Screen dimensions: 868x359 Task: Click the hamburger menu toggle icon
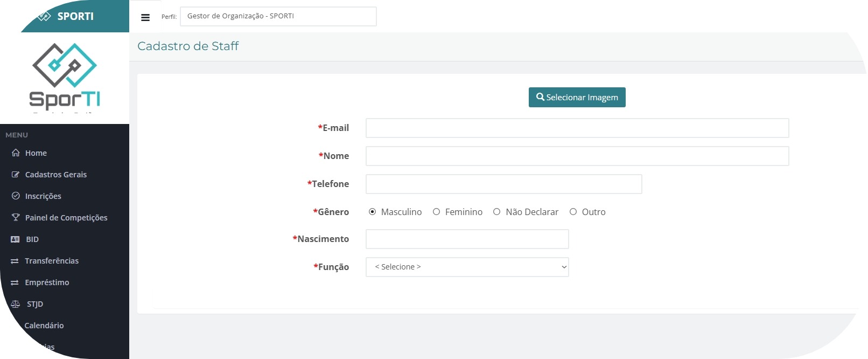click(145, 17)
